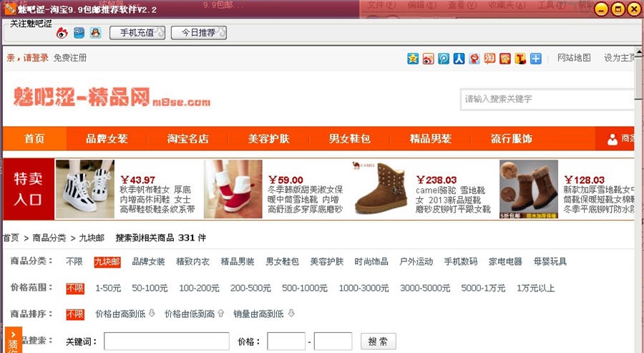Open the 网站地图 sitemap link
Image resolution: width=644 pixels, height=353 pixels.
[574, 58]
